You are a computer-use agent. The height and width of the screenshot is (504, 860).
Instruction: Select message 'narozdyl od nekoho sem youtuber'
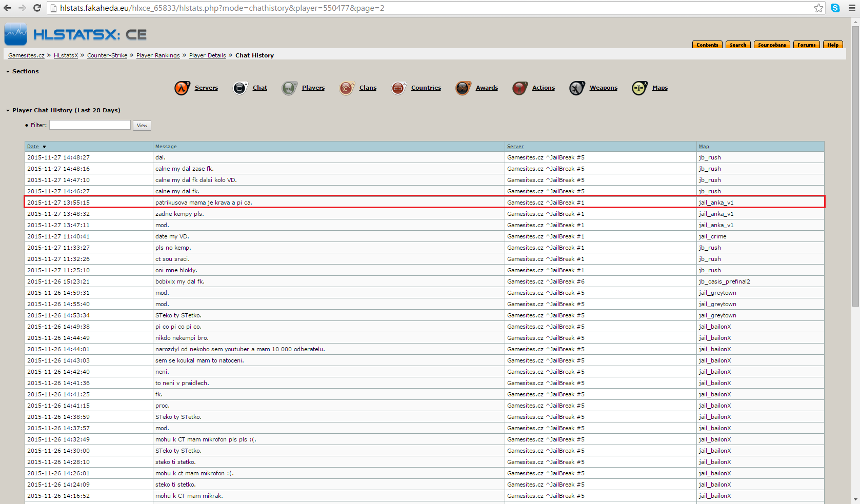pyautogui.click(x=240, y=349)
